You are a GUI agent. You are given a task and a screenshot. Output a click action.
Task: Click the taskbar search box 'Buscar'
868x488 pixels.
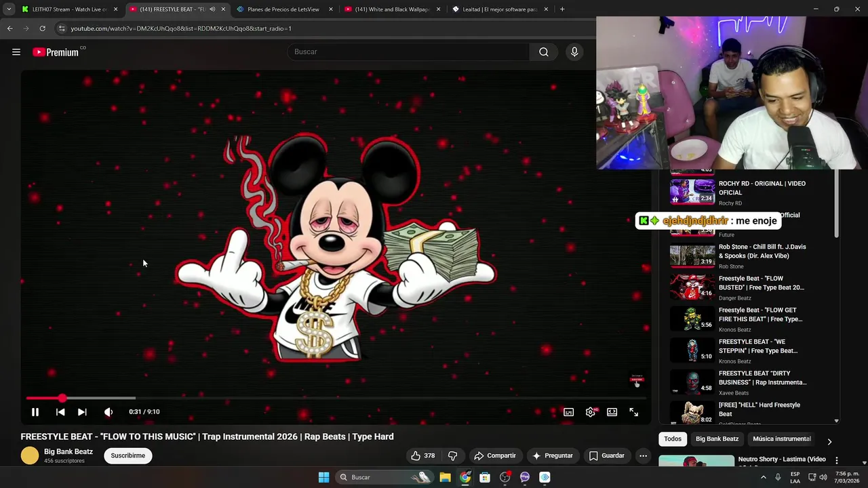[x=384, y=477]
